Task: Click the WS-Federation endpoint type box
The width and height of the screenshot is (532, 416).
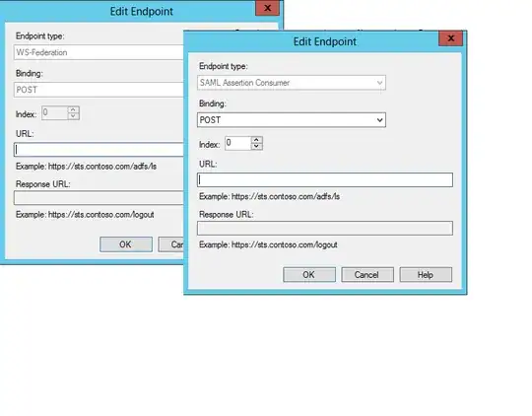Action: [x=99, y=52]
